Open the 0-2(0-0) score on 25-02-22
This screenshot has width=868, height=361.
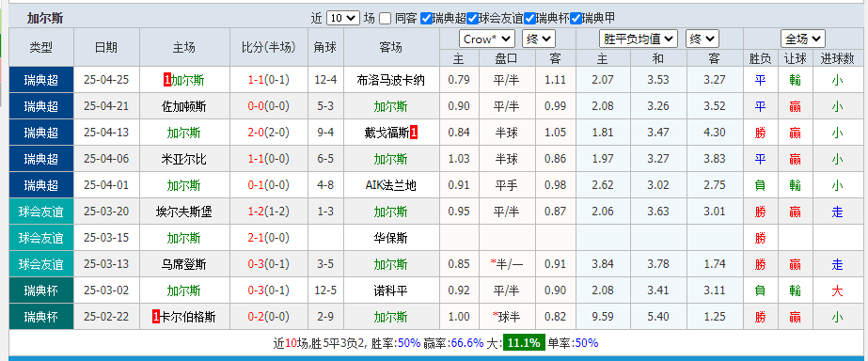tap(268, 317)
